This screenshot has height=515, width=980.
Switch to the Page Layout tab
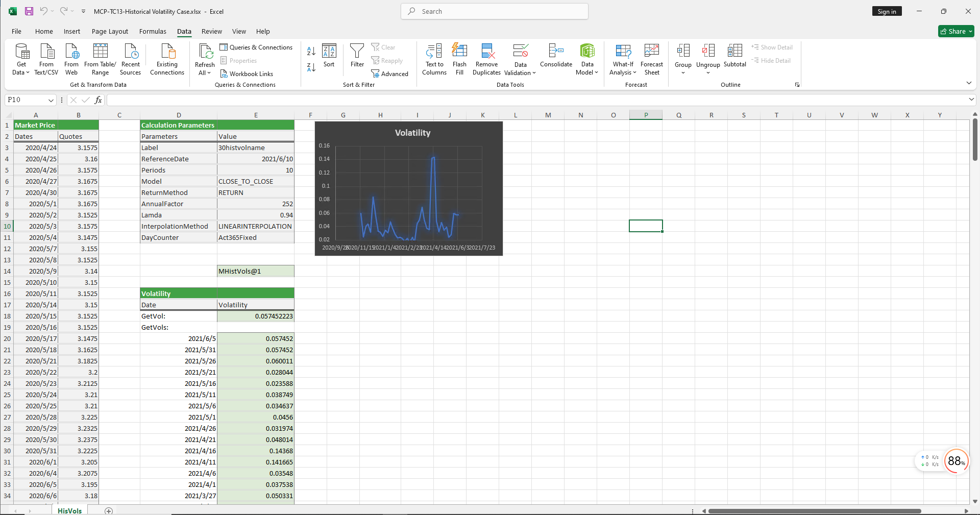coord(110,31)
